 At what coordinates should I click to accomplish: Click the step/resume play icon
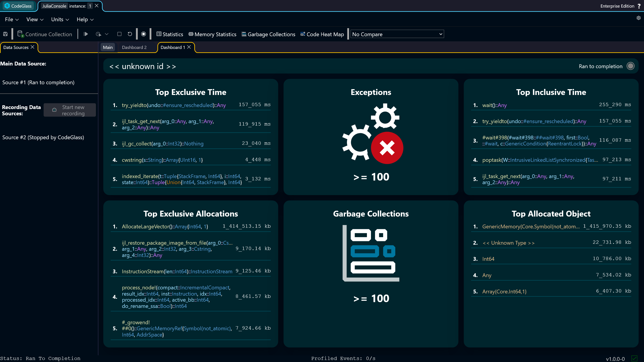(86, 34)
